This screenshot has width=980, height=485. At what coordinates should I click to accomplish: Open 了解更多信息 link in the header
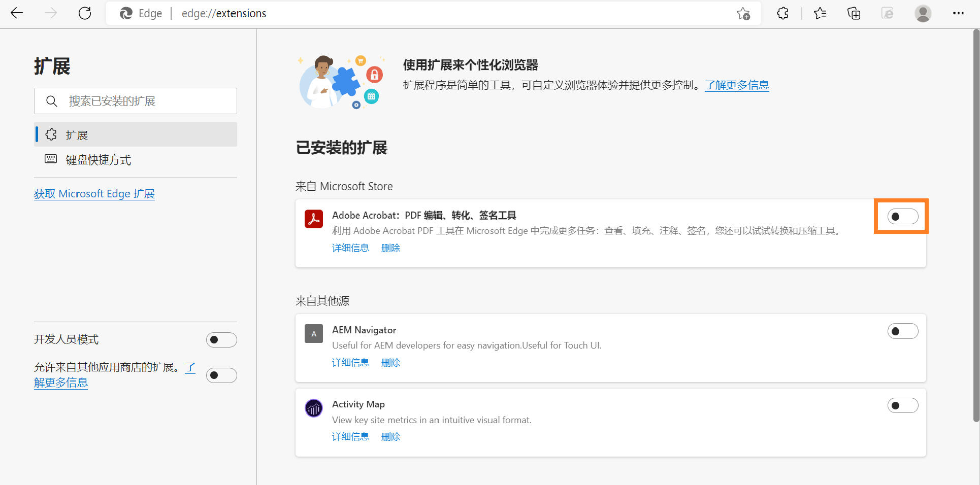(x=737, y=85)
